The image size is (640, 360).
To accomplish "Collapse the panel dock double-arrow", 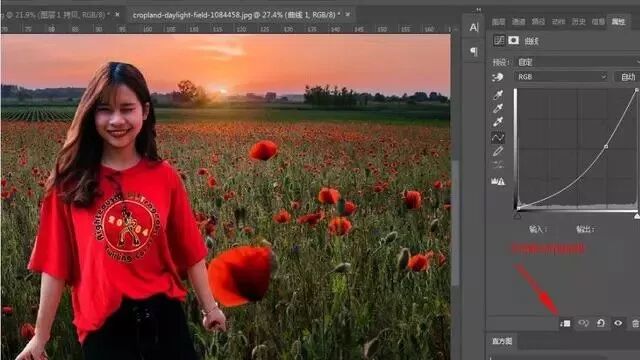I will click(478, 9).
